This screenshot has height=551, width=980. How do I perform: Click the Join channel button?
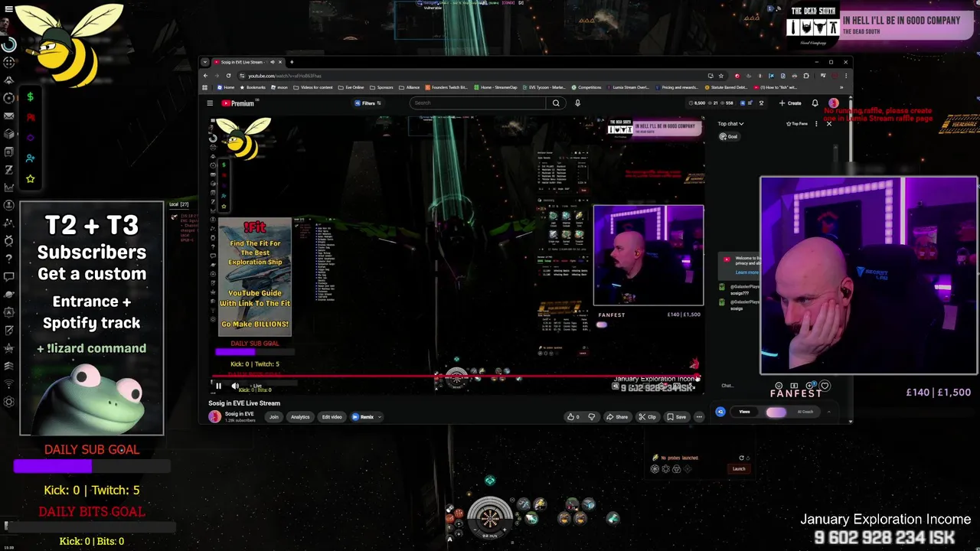click(x=274, y=417)
